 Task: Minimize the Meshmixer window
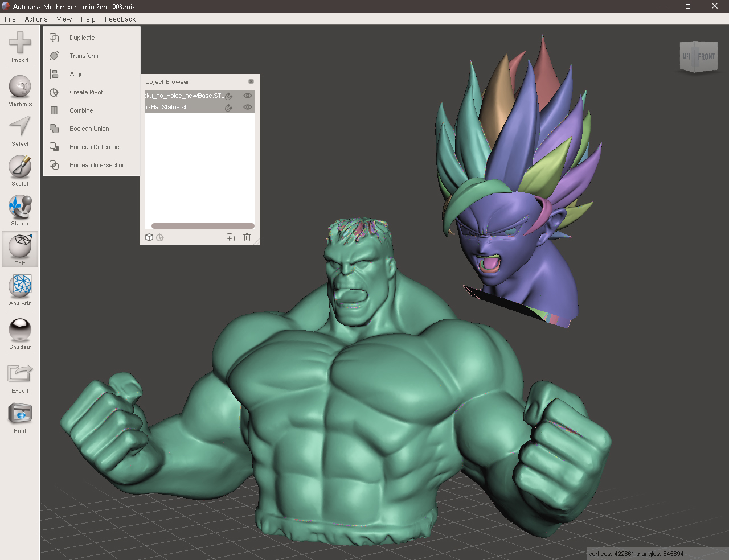coord(663,6)
